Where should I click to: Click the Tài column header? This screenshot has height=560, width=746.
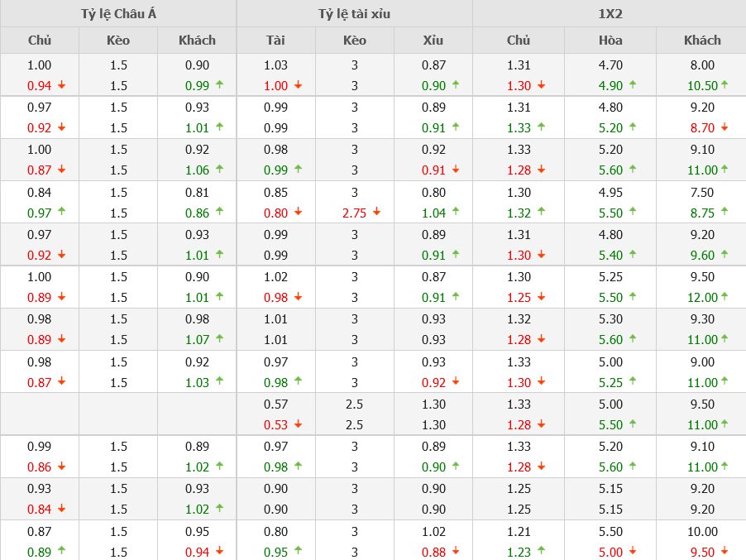click(x=275, y=40)
